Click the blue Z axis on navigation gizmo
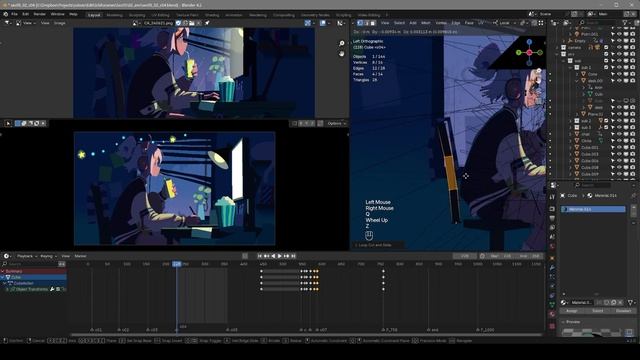This screenshot has width=640, height=360. coord(529,42)
